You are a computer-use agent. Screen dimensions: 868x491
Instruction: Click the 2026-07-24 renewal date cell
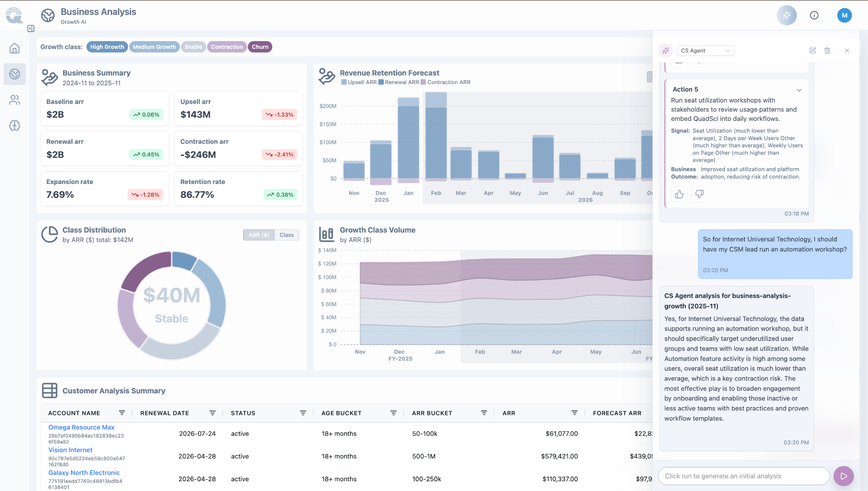tap(197, 434)
